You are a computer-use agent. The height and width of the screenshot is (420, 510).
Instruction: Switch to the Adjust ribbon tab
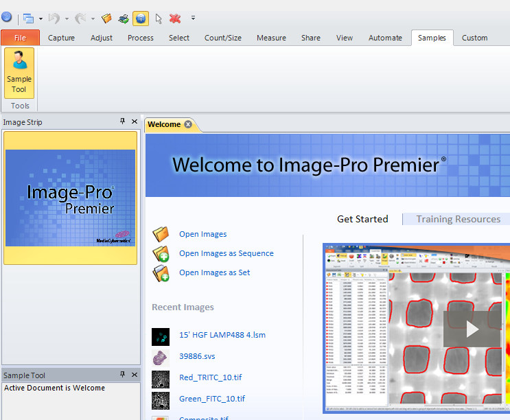(102, 38)
